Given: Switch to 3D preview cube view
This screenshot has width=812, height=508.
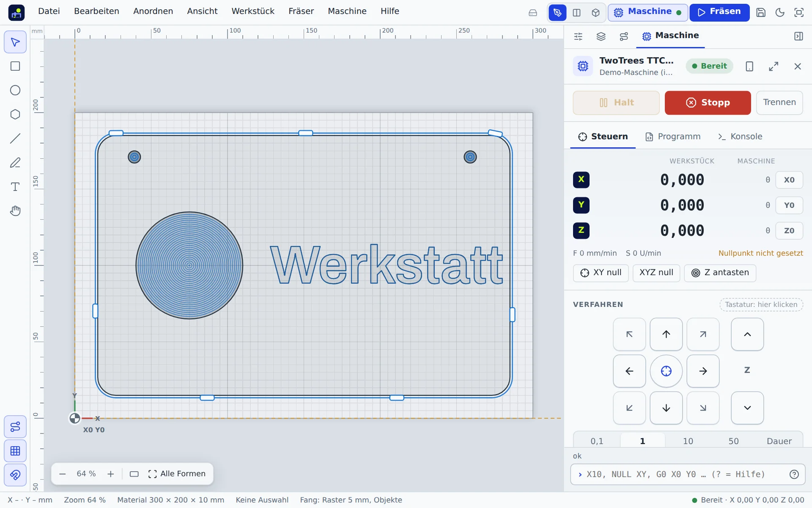Looking at the screenshot, I should (x=595, y=13).
